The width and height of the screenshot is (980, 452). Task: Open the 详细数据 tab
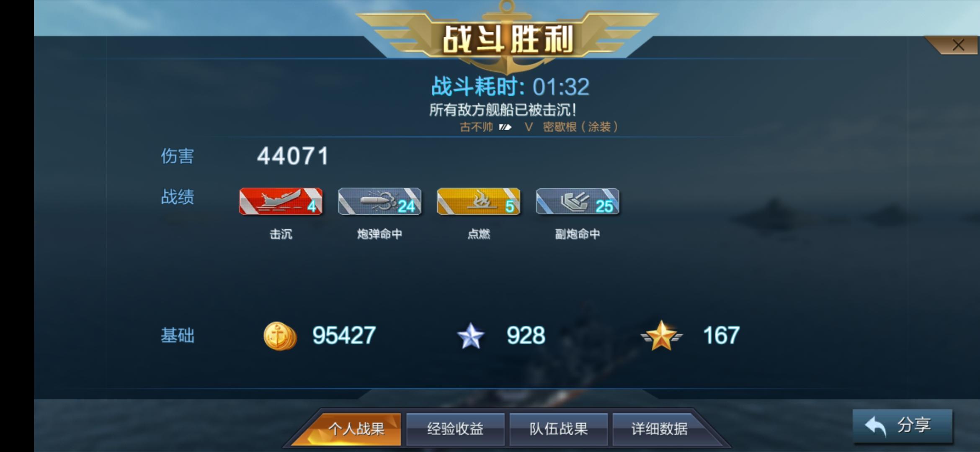pos(660,429)
